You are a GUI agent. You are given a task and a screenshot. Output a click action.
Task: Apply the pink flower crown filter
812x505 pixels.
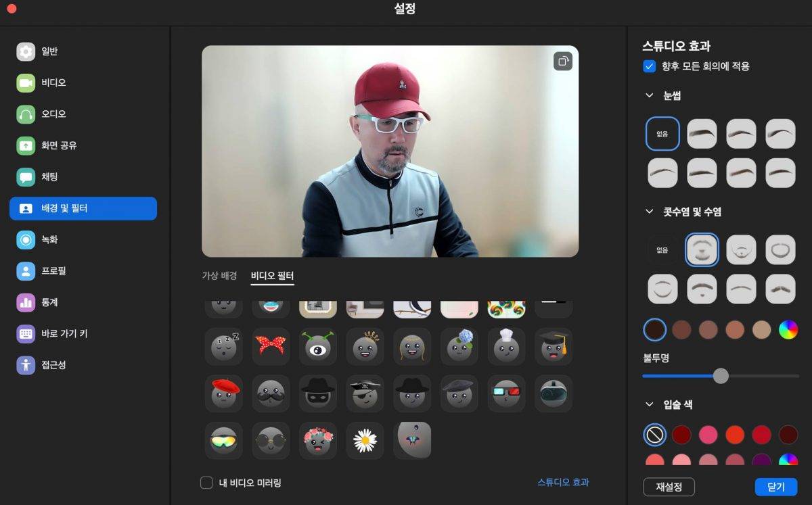coord(318,441)
